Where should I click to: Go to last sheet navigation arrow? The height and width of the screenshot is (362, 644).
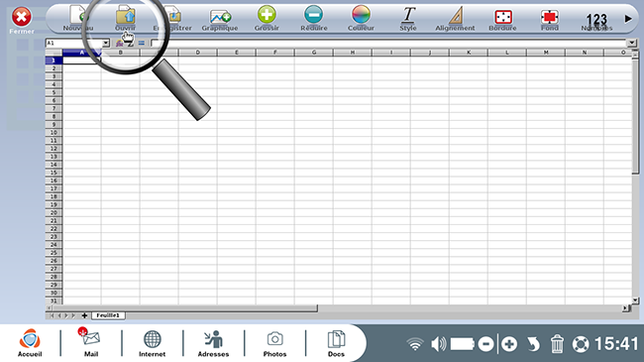[x=73, y=315]
